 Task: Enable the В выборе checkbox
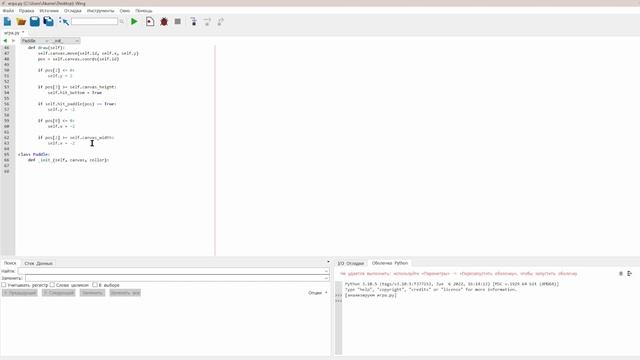[95, 285]
